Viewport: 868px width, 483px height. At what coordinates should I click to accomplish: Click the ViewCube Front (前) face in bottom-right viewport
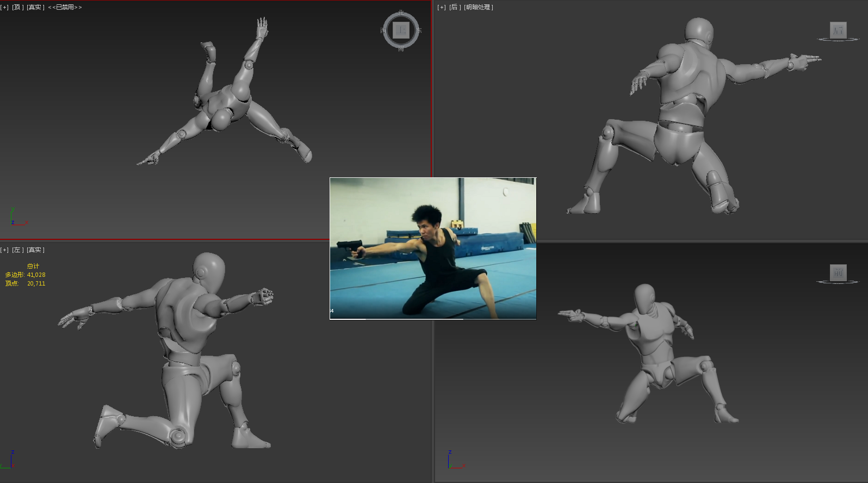click(838, 273)
